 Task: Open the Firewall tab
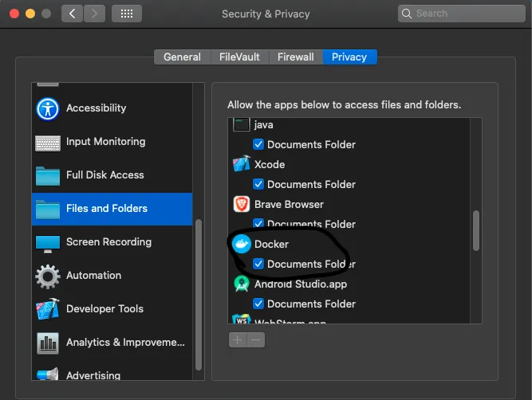(296, 57)
